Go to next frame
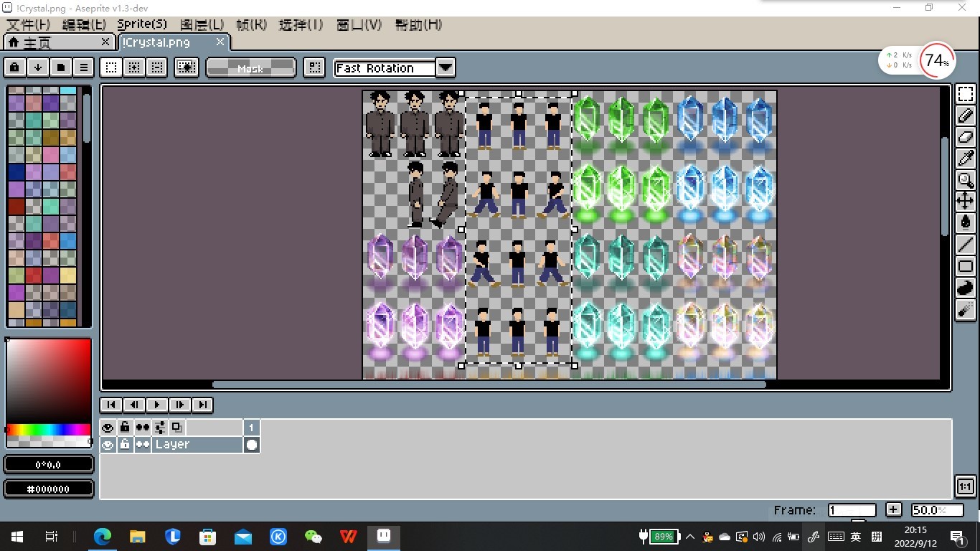 179,405
